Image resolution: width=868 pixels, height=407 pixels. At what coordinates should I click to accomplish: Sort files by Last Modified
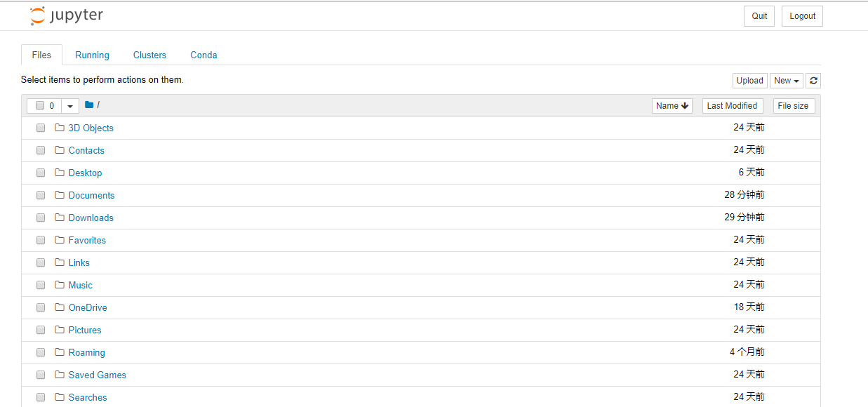tap(733, 106)
